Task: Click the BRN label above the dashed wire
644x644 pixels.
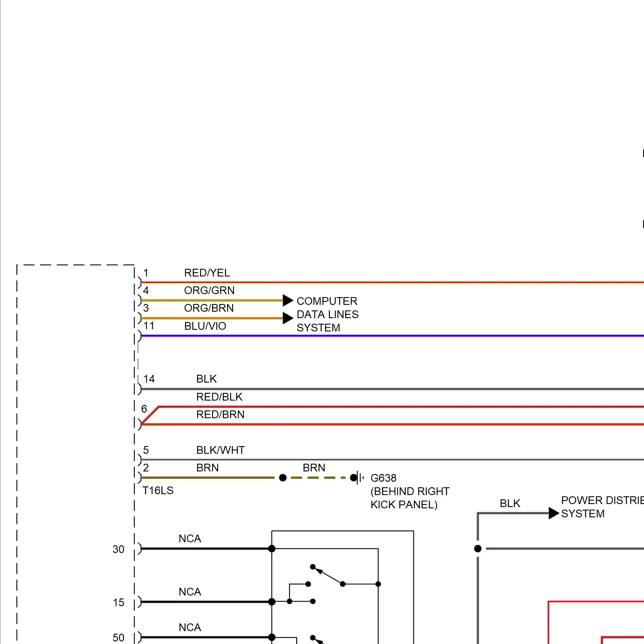Action: pos(314,468)
